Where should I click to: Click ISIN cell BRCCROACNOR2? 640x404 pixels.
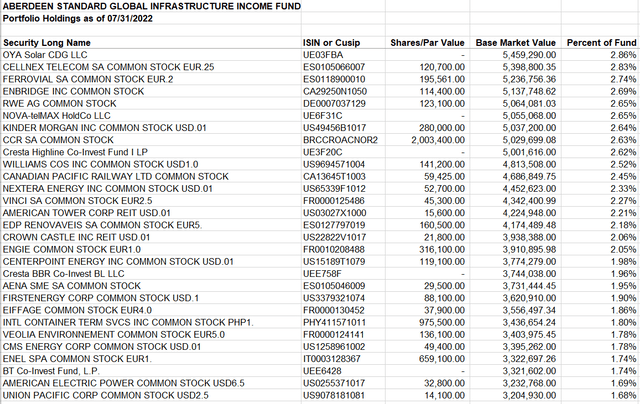coord(340,140)
